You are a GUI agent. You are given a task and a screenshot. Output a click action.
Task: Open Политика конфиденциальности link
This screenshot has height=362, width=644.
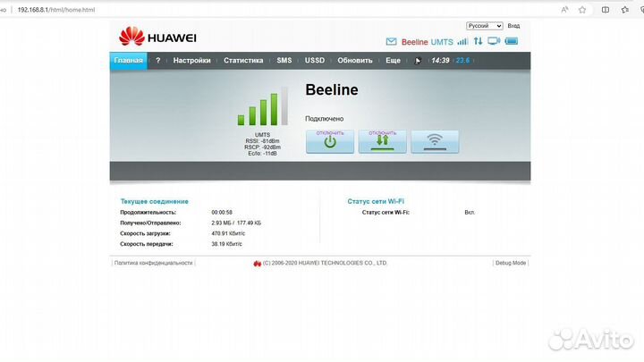[x=153, y=263]
